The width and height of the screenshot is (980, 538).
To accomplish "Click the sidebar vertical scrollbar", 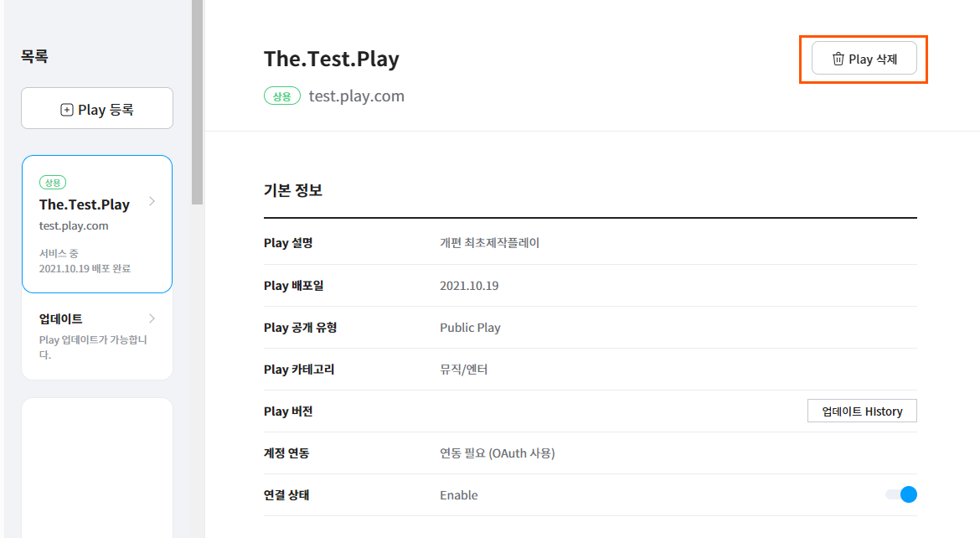I will pos(197,101).
